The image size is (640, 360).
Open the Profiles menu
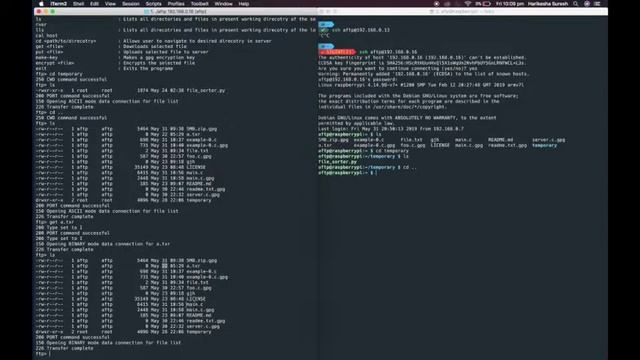tap(176, 4)
